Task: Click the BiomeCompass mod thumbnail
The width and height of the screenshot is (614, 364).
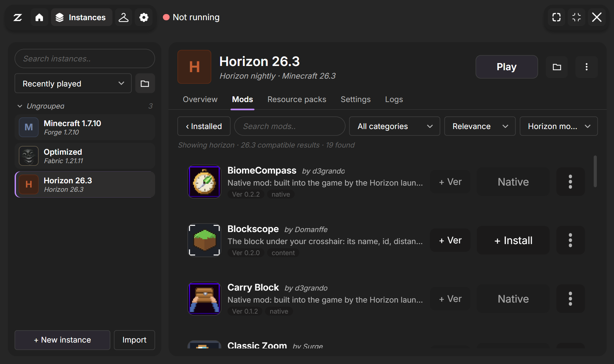Action: 204,182
